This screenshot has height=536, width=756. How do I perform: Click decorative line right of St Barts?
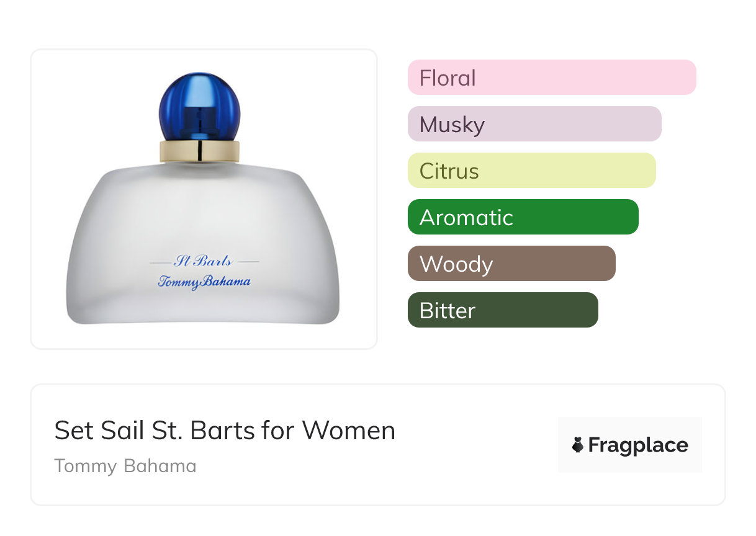point(248,262)
